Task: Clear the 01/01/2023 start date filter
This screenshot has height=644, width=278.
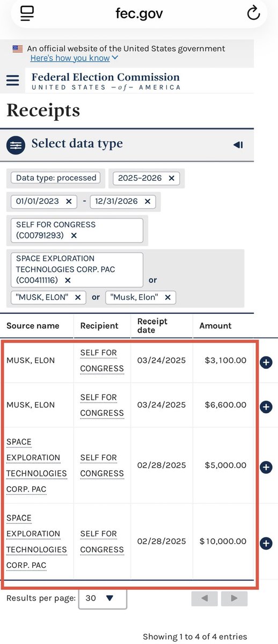Action: point(69,201)
